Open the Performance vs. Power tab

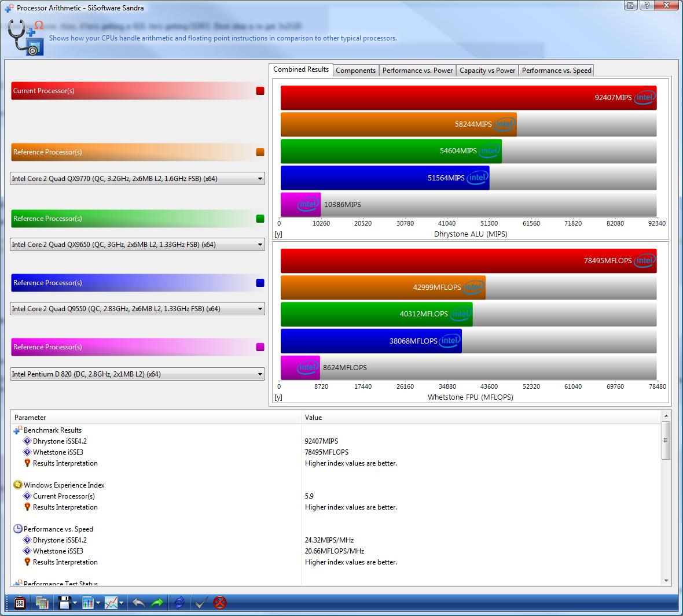417,71
